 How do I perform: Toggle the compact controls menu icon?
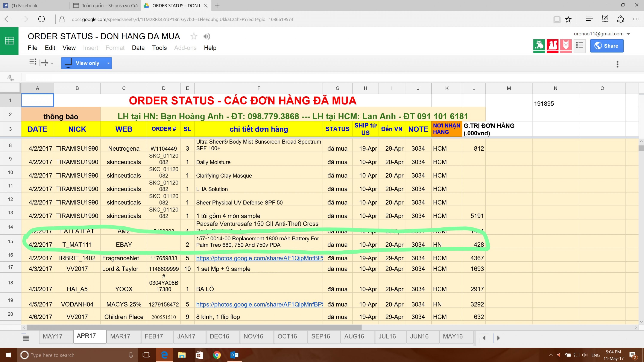(x=33, y=62)
